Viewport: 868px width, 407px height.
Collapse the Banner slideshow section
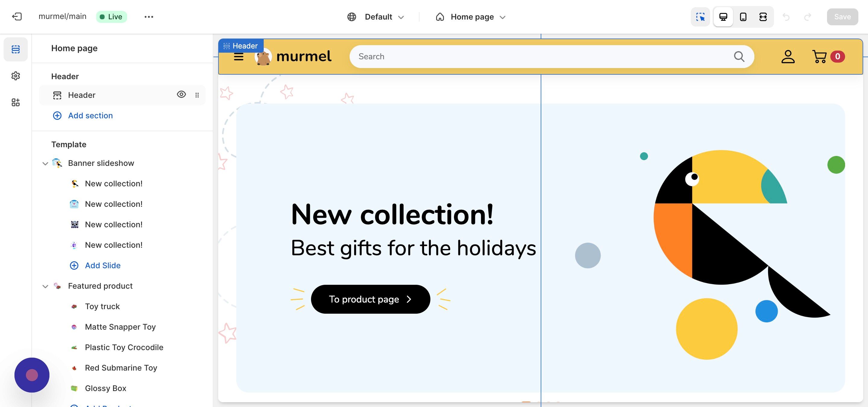[45, 163]
